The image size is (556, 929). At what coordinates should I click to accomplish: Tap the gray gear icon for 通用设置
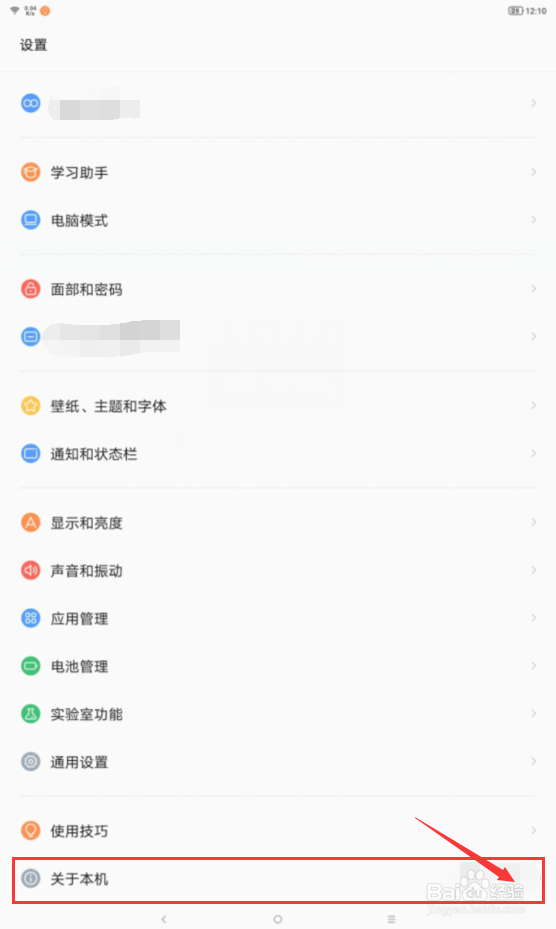[x=30, y=761]
